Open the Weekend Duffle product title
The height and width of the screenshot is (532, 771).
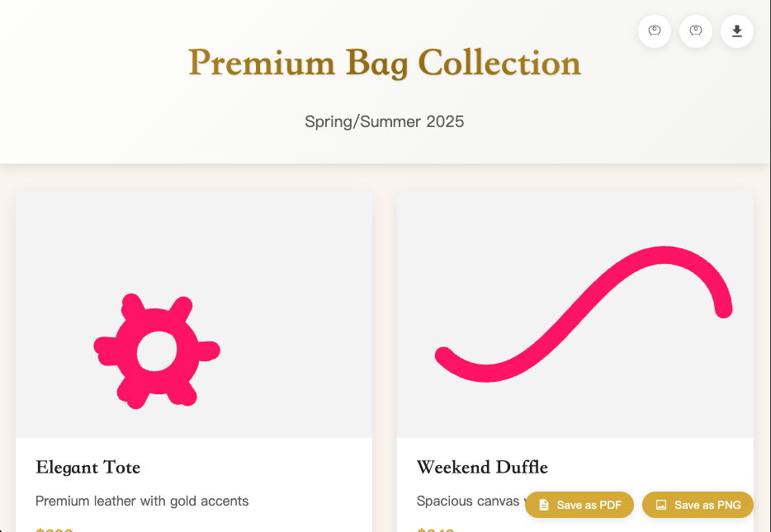click(482, 467)
